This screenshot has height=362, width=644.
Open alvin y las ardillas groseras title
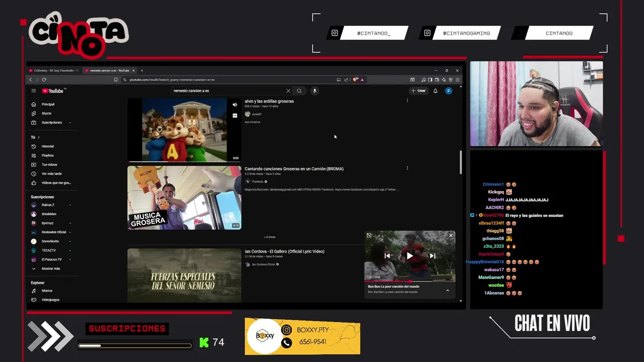click(269, 101)
